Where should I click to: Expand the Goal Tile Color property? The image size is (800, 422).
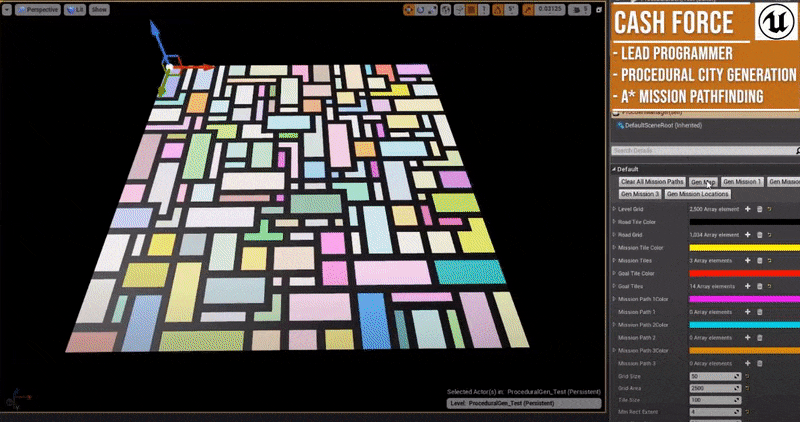pyautogui.click(x=614, y=274)
